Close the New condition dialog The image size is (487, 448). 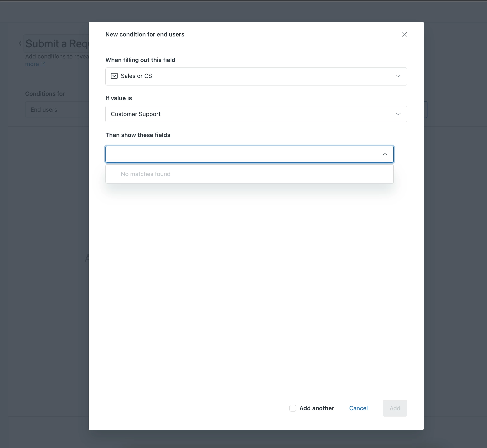[x=404, y=34]
